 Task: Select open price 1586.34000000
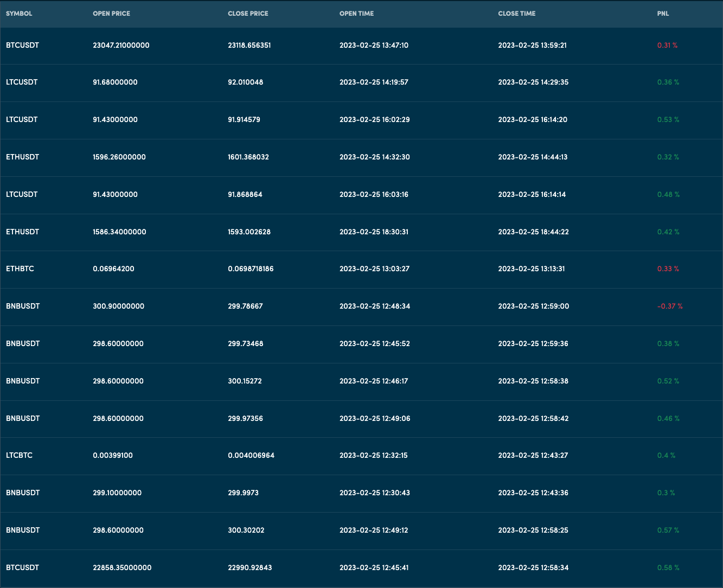click(119, 232)
